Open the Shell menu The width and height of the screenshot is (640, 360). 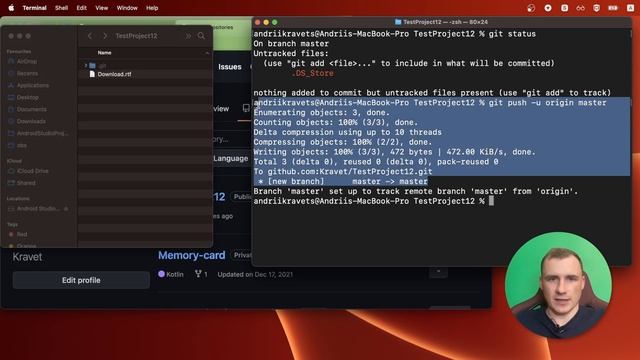click(61, 8)
